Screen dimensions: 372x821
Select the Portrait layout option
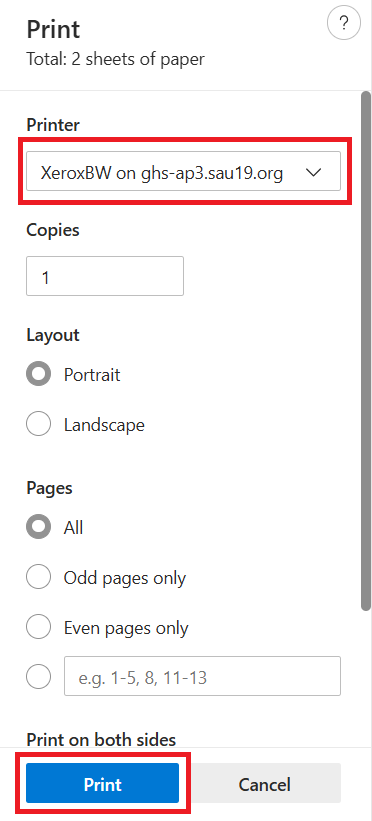[x=38, y=374]
